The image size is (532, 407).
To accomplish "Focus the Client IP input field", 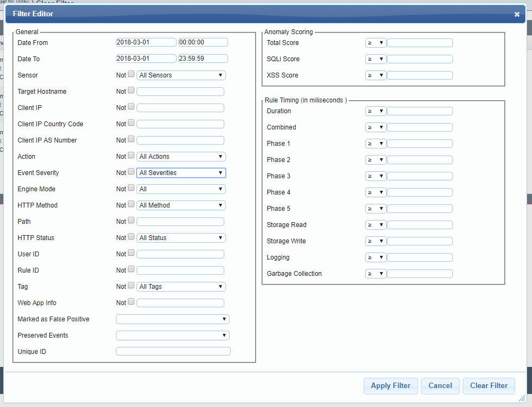I will [x=180, y=108].
